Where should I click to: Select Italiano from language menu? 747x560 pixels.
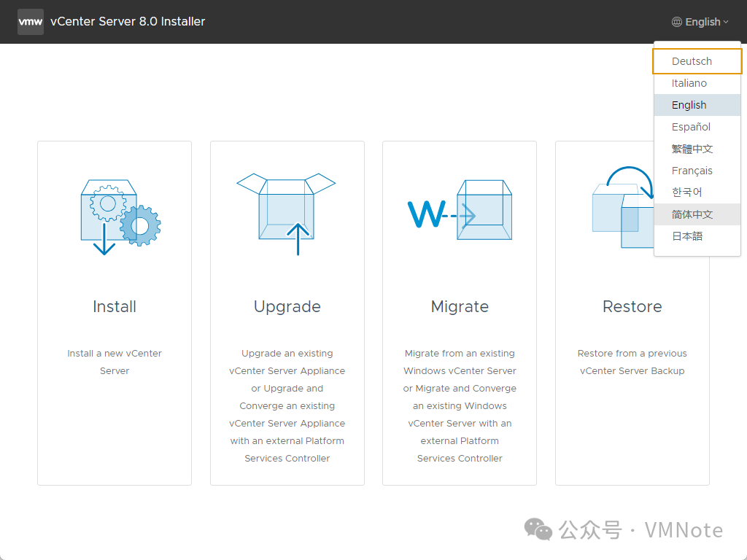tap(697, 83)
